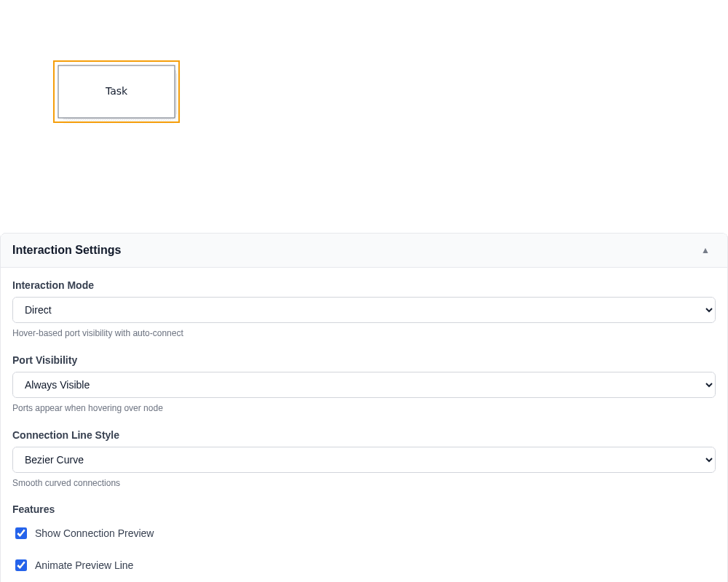This screenshot has width=728, height=582.
Task: Uncheck Show Connection Preview checkbox
Action: [x=21, y=533]
